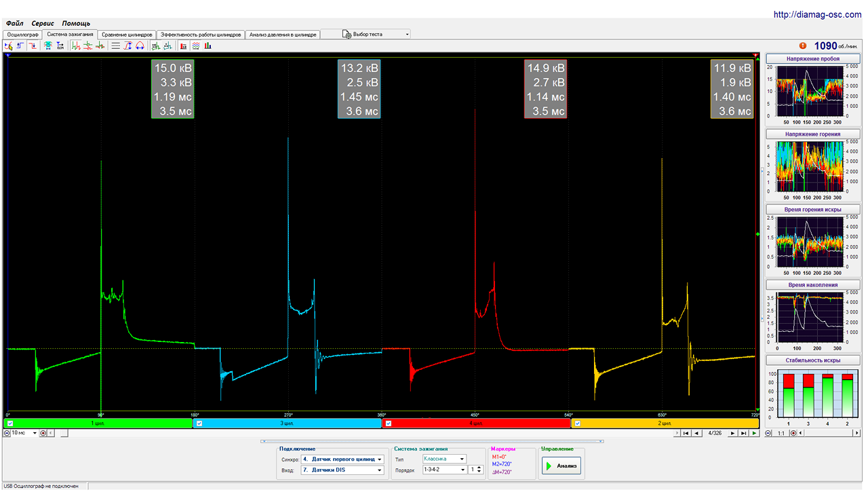Image resolution: width=868 pixels, height=492 pixels.
Task: Click the Стабильность искры panel header
Action: (812, 360)
